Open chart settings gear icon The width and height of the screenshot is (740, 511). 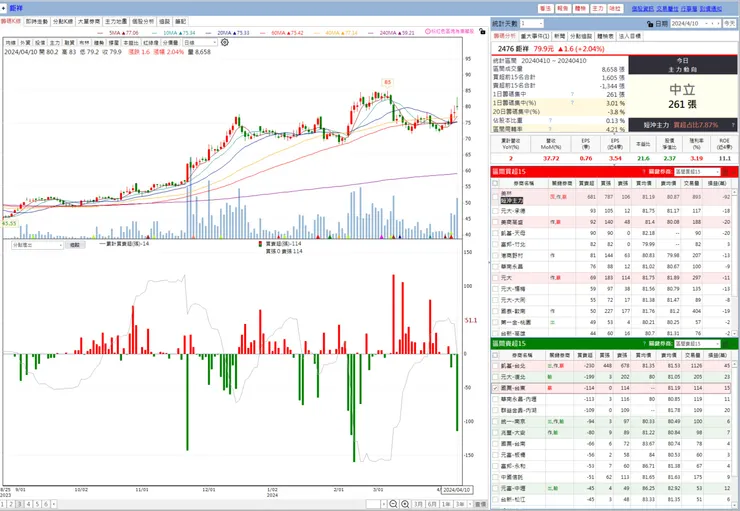click(225, 42)
